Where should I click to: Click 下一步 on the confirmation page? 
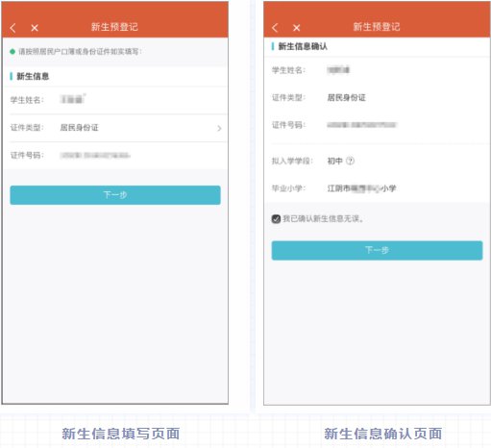coord(377,250)
